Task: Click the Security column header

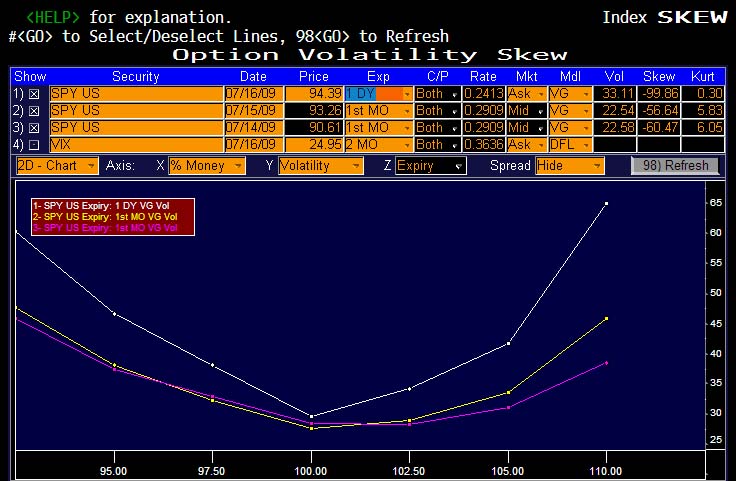Action: (136, 76)
